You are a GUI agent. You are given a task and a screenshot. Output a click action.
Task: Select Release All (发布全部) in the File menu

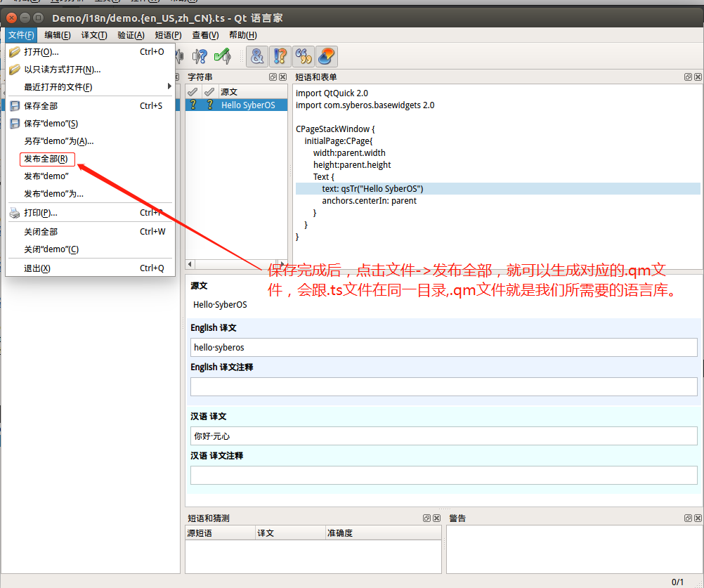coord(46,159)
